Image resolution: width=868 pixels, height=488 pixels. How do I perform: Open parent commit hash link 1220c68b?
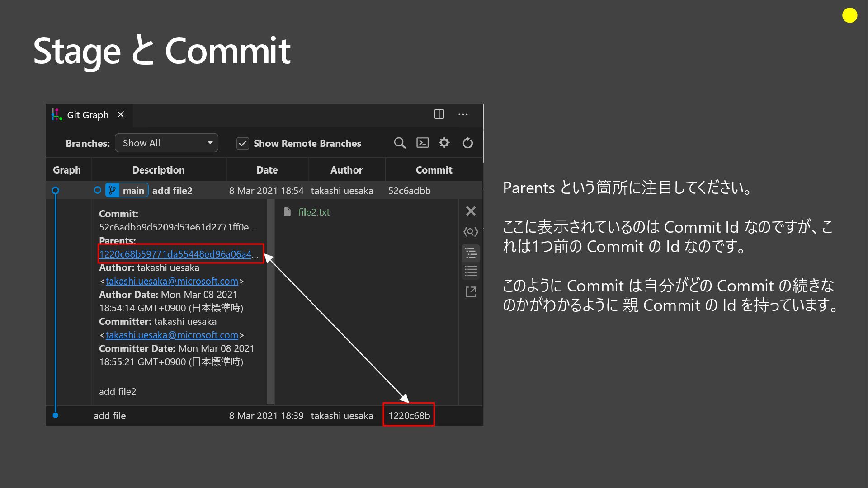(175, 254)
